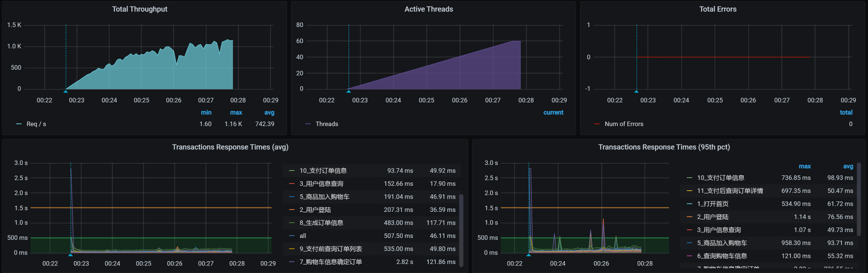Open the Total Throughput panel menu
This screenshot has width=868, height=273.
pyautogui.click(x=139, y=9)
